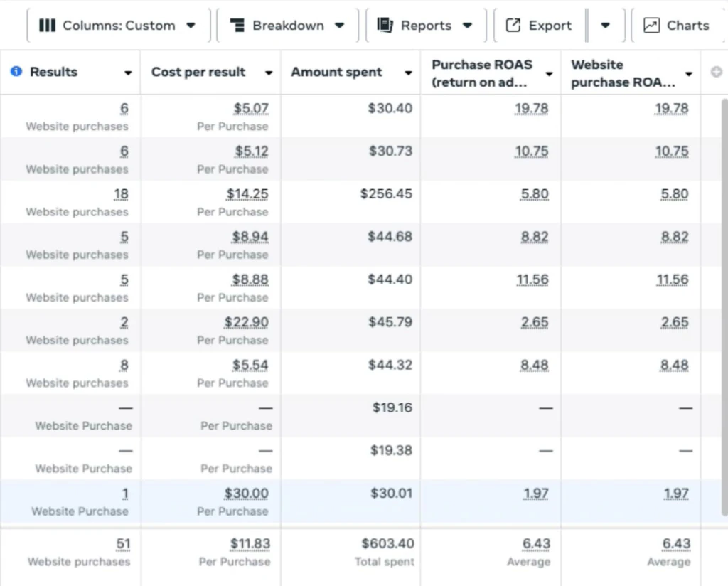Click the result value 8
The image size is (728, 586).
click(x=124, y=365)
